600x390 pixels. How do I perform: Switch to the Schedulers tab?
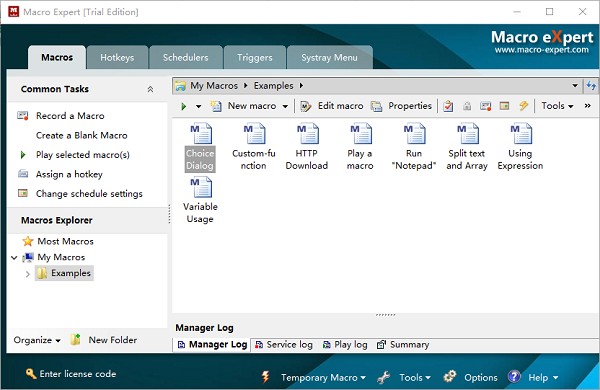pos(186,57)
